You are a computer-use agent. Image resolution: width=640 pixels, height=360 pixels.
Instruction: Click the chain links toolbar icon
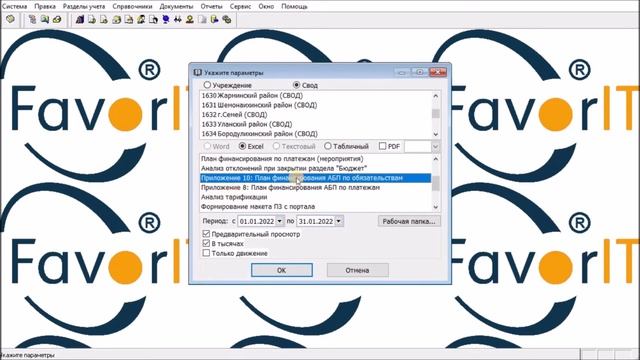[x=227, y=19]
